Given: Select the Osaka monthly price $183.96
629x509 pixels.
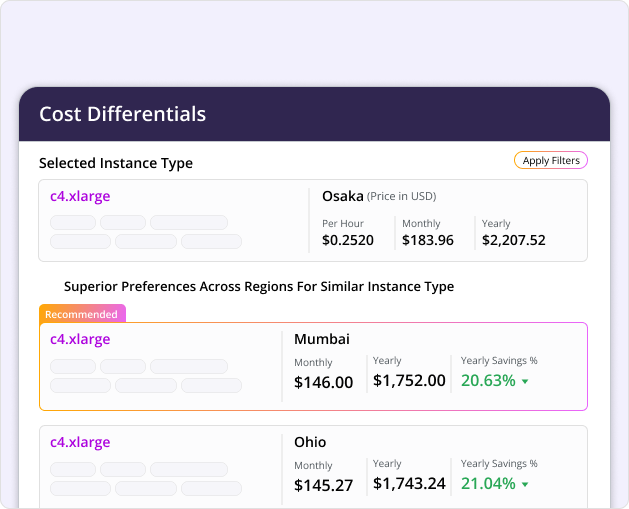Looking at the screenshot, I should [x=428, y=240].
